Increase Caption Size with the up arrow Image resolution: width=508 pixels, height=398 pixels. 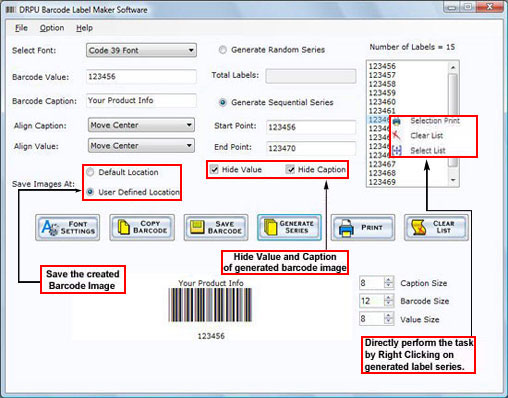(388, 280)
